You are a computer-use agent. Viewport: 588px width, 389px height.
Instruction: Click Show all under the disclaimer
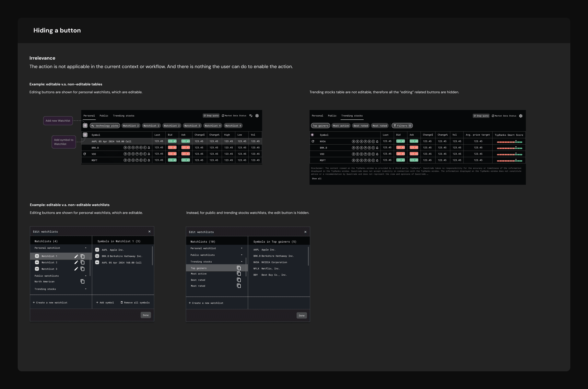click(317, 179)
